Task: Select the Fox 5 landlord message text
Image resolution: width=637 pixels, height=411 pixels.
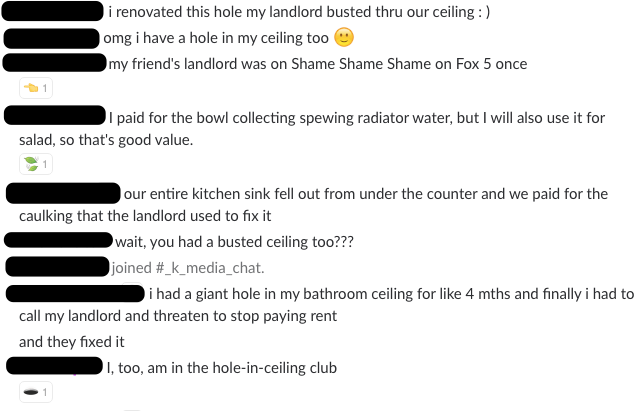Action: click(318, 64)
